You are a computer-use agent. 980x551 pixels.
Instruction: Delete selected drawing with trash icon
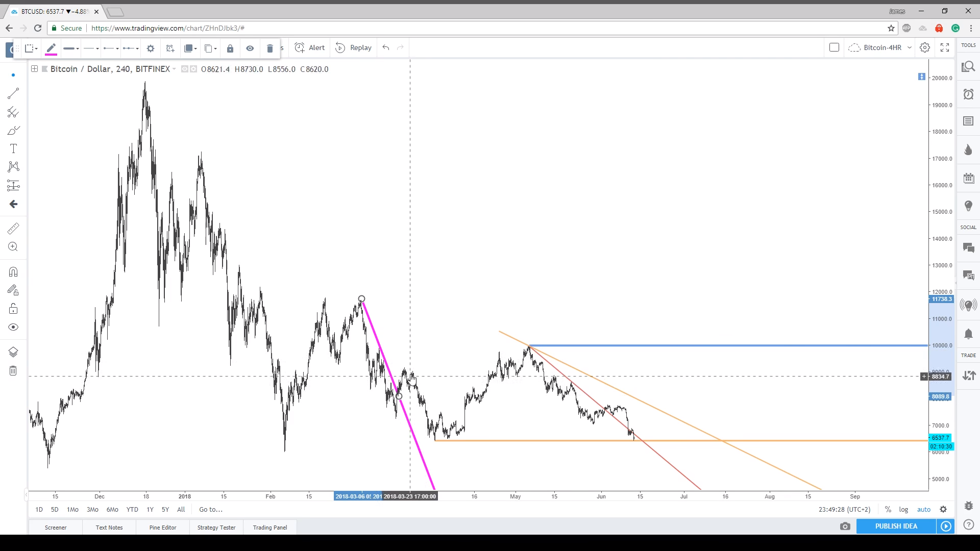tap(270, 48)
